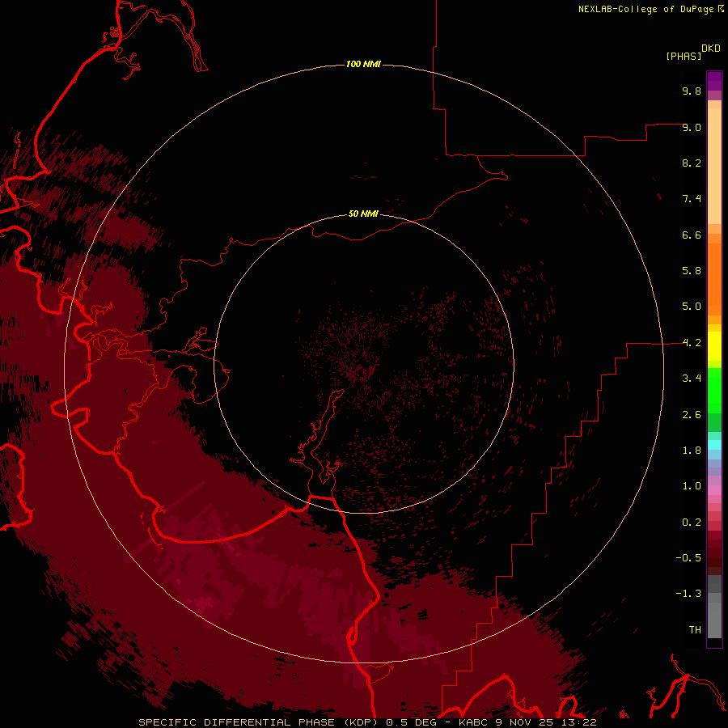Click the 100 NMI range ring label
This screenshot has width=728, height=728.
(363, 64)
